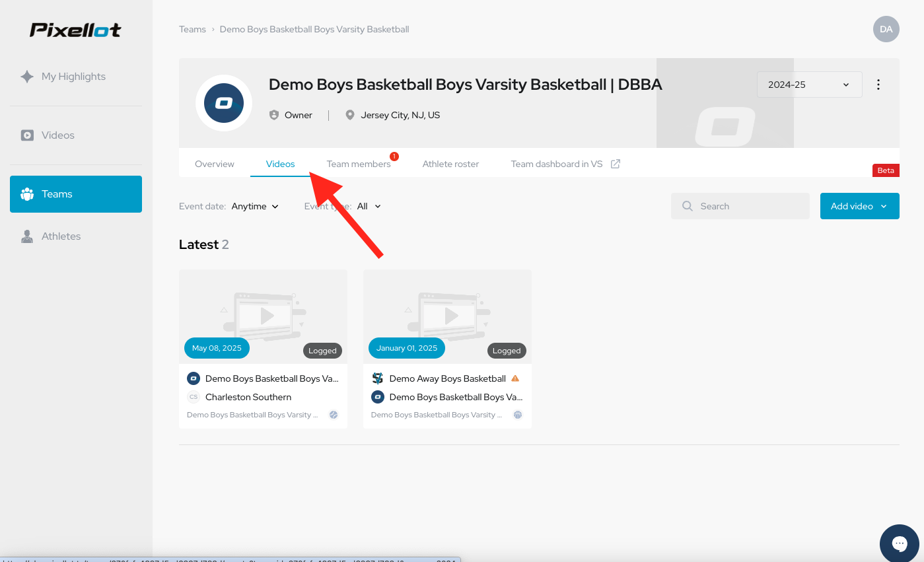Open the 2024-25 season dropdown

tap(810, 85)
